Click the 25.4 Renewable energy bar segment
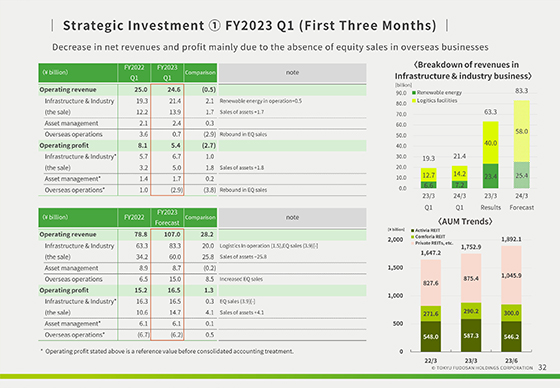This screenshot has width=560, height=388. point(521,176)
